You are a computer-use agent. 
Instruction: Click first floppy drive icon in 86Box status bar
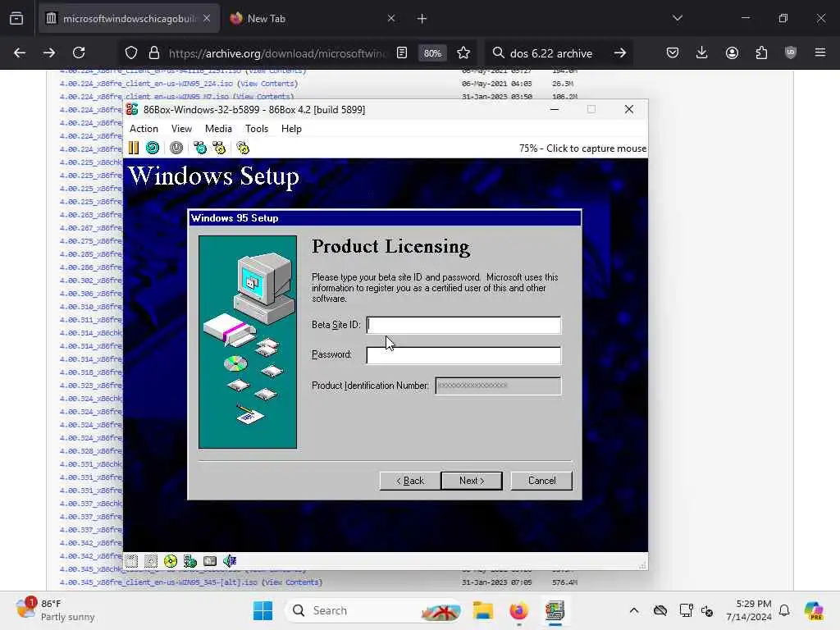(132, 561)
